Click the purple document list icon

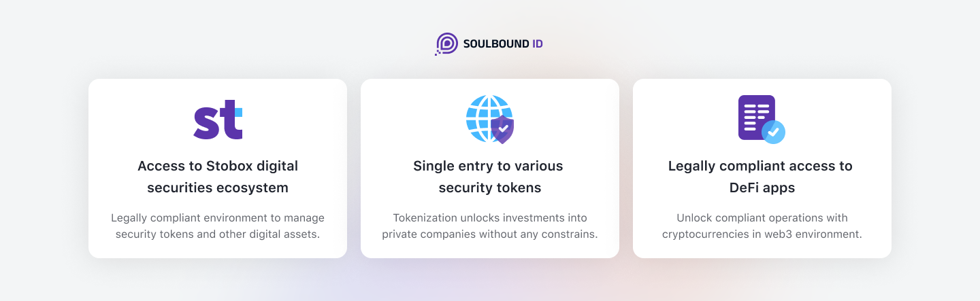tap(757, 118)
